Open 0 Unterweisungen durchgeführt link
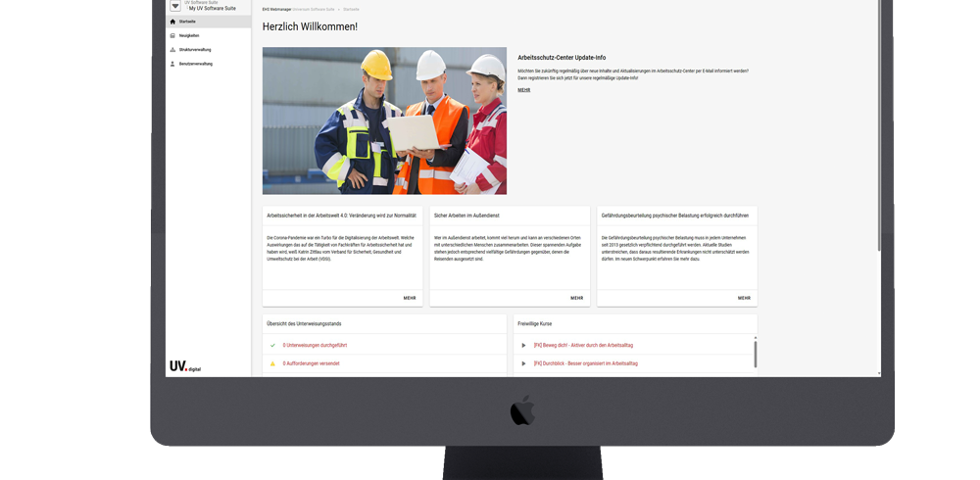 coord(315,345)
